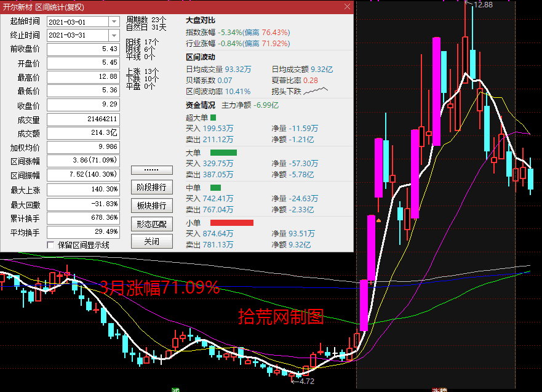542x392 pixels.
Task: Click the 板块排行 button
Action: (x=151, y=205)
